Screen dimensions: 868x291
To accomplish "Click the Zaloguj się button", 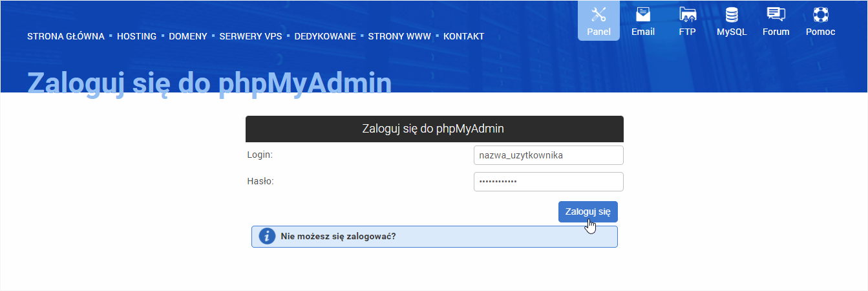I will coord(588,211).
